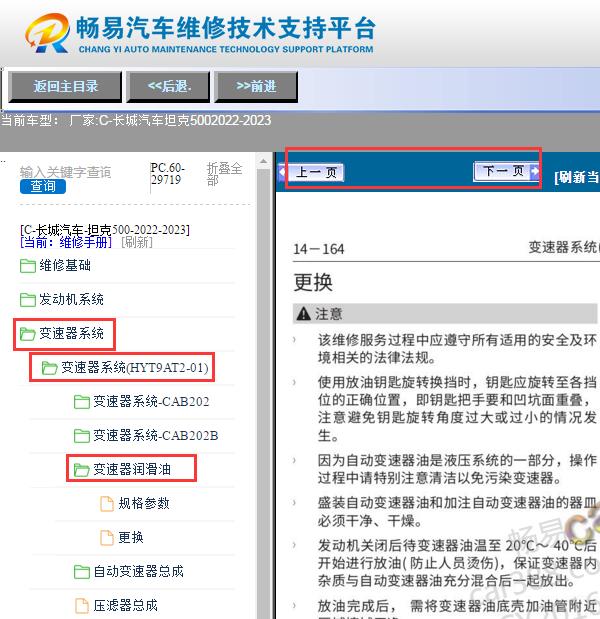The height and width of the screenshot is (619, 600).
Task: Click the tree panel scrollbar up arrow
Action: coord(263,161)
